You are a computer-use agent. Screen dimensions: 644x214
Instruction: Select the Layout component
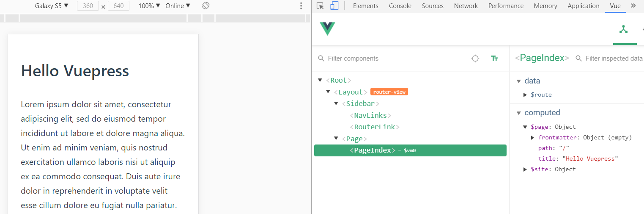(351, 92)
